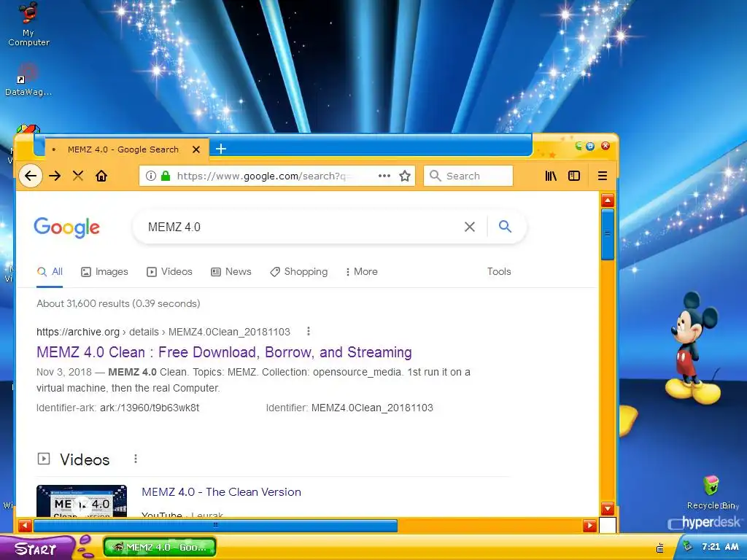747x560 pixels.
Task: Expand the More search categories menu
Action: 362,271
